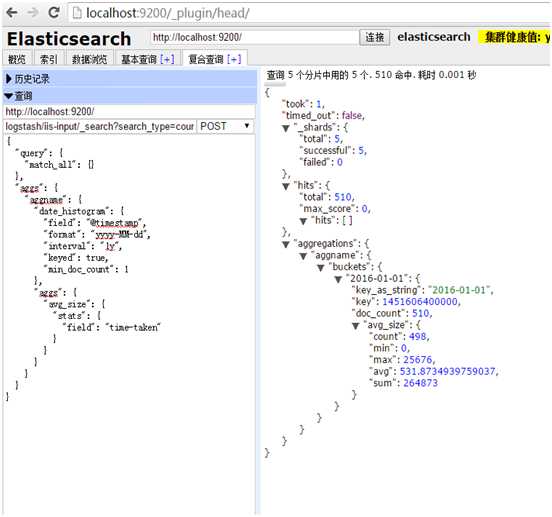
Task: Collapse the "2016-01-01" bucket node
Action: (338, 279)
